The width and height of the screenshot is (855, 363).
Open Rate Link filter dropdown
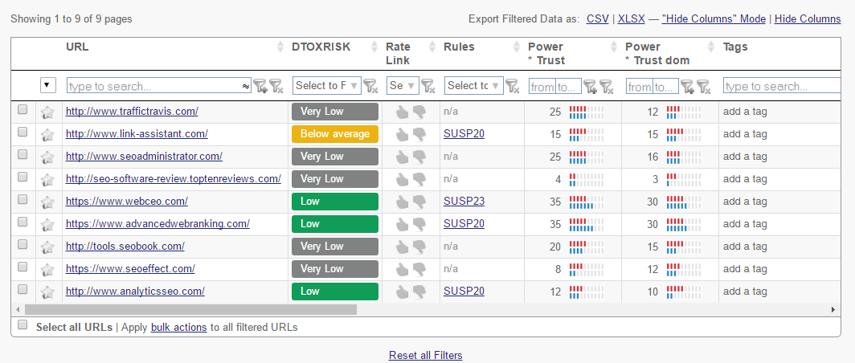[402, 86]
